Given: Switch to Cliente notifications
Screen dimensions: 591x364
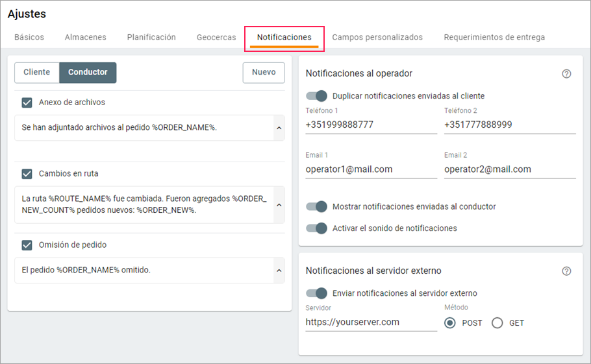Looking at the screenshot, I should point(37,72).
